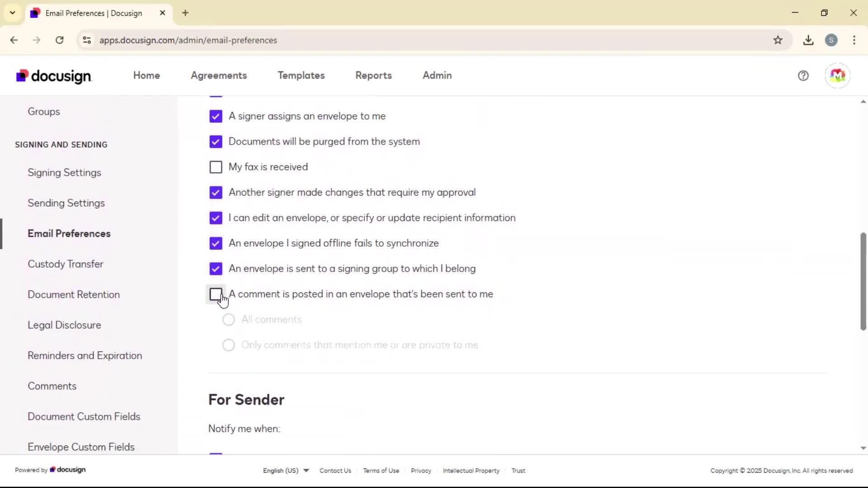Open the Admin tab
Image resolution: width=868 pixels, height=488 pixels.
tap(437, 75)
